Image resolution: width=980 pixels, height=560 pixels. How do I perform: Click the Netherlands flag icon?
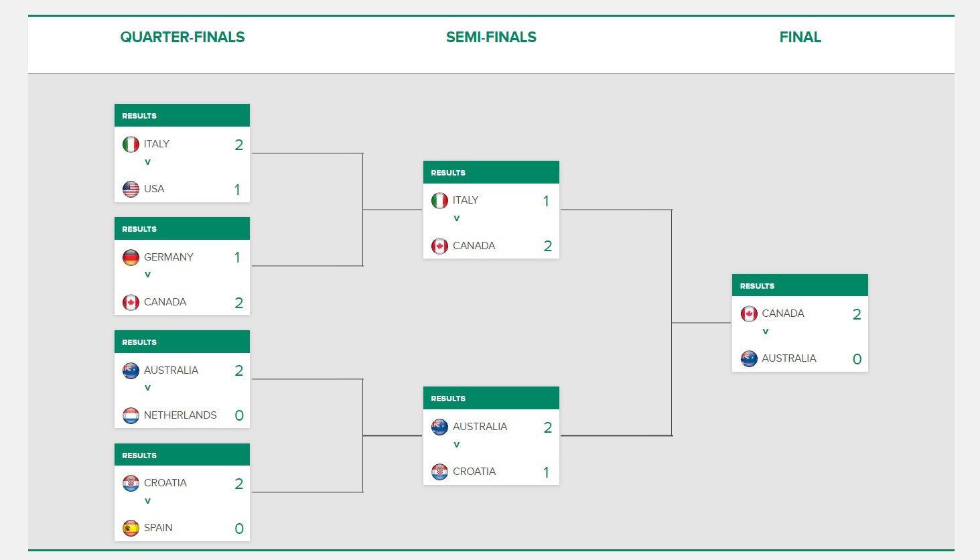(x=131, y=415)
